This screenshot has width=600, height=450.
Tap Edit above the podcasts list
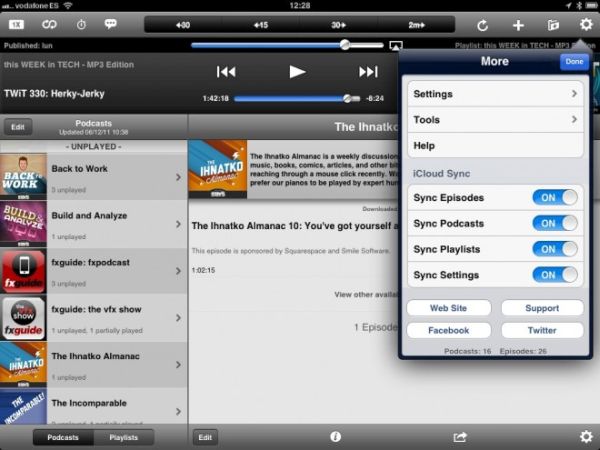(18, 127)
